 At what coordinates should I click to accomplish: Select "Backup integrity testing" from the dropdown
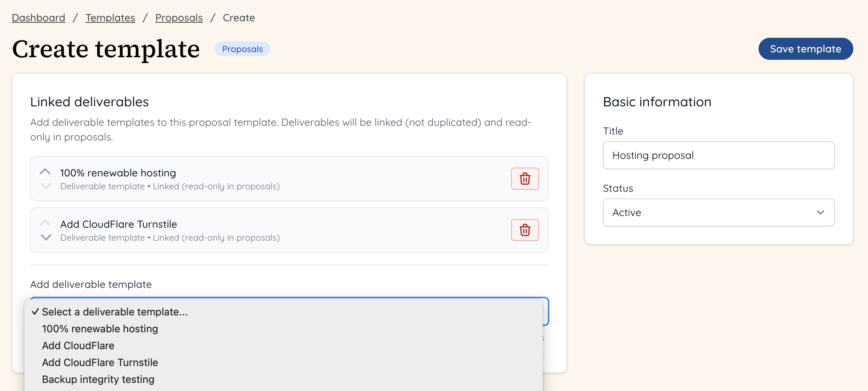point(98,379)
